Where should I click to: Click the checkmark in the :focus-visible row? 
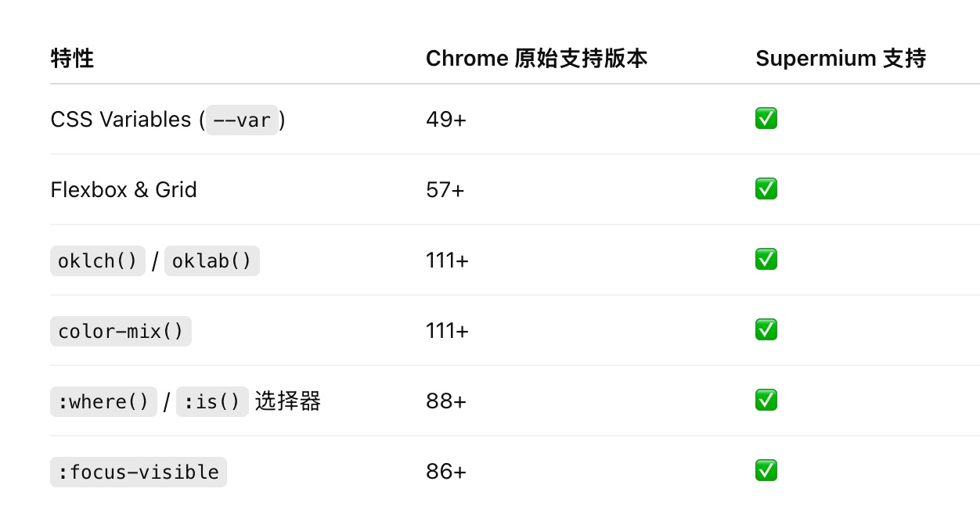tap(766, 471)
